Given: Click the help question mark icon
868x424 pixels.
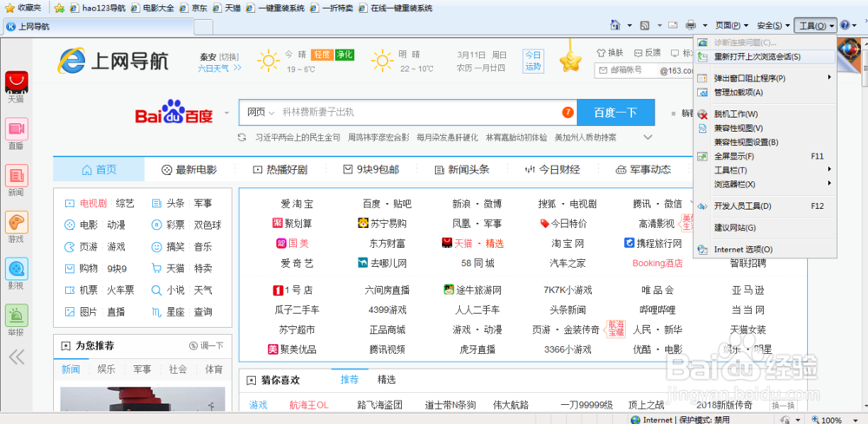Looking at the screenshot, I should (x=845, y=25).
